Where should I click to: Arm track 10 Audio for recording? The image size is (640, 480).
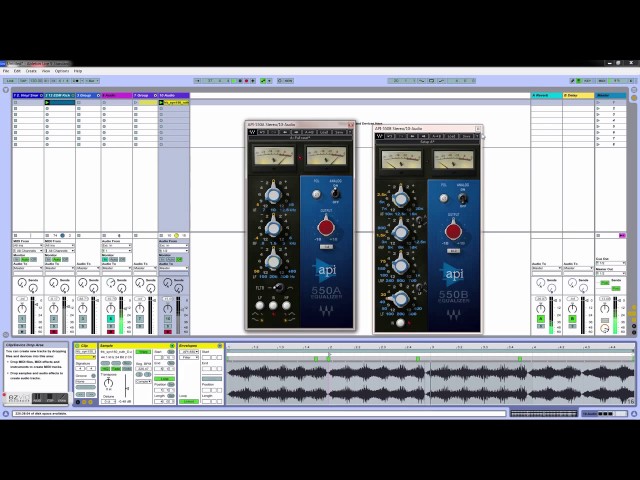[x=168, y=332]
